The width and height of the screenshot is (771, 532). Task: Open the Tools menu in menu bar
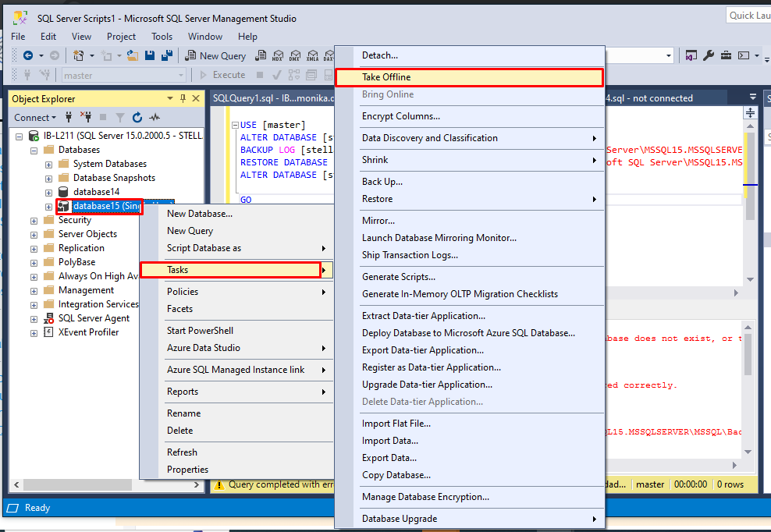click(x=162, y=37)
